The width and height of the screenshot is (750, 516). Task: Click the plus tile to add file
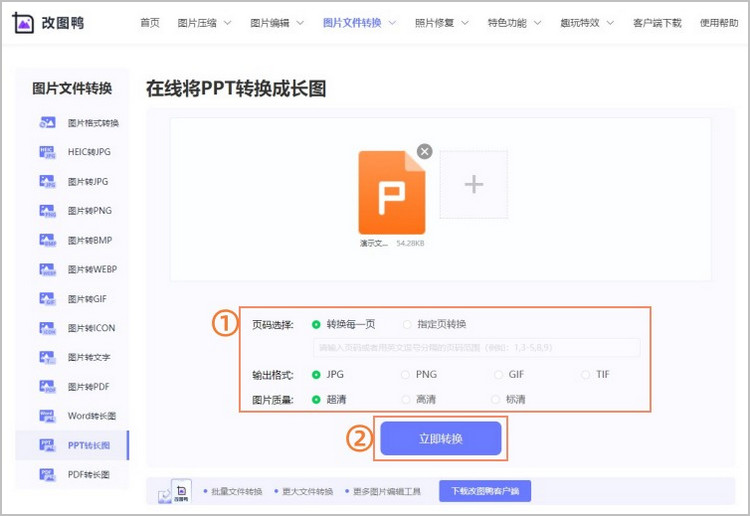pyautogui.click(x=474, y=185)
